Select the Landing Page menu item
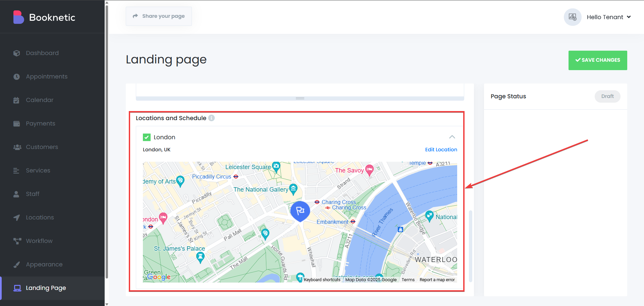 (x=52, y=288)
